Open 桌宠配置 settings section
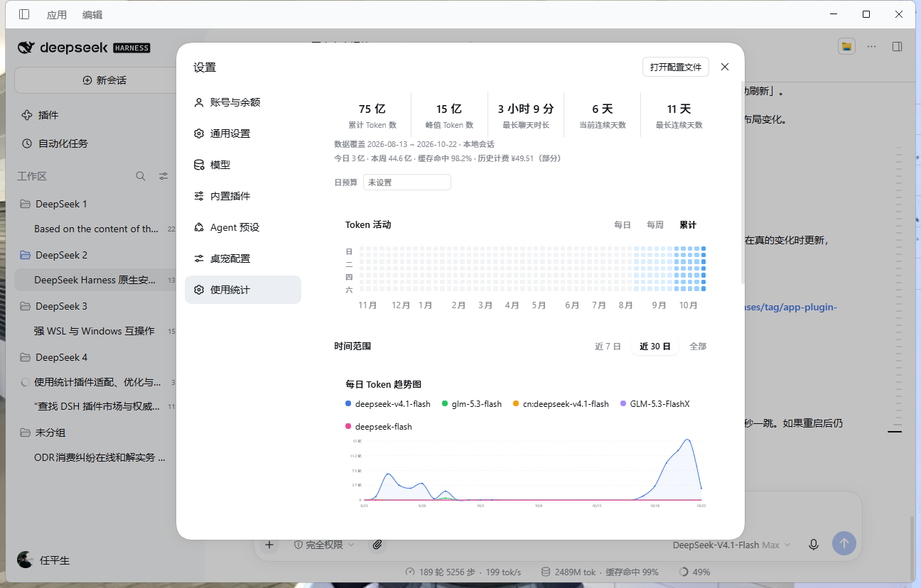The image size is (921, 588). coord(243,258)
